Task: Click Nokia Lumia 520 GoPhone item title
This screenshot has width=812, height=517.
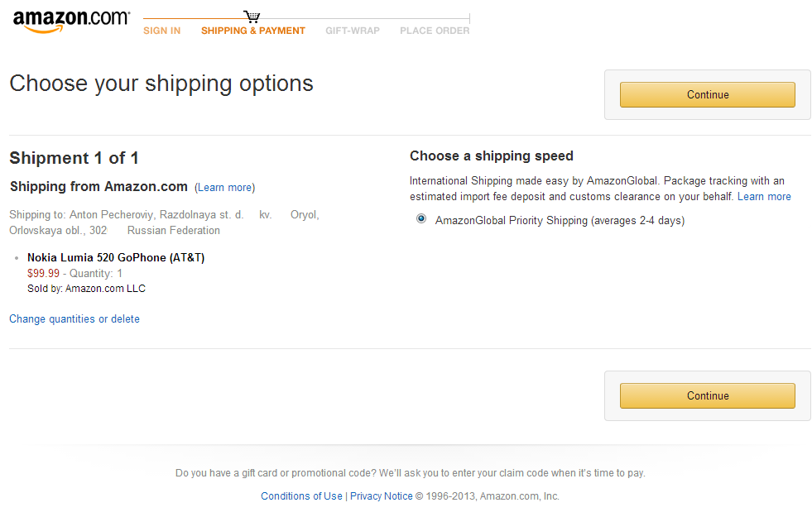Action: coord(116,258)
